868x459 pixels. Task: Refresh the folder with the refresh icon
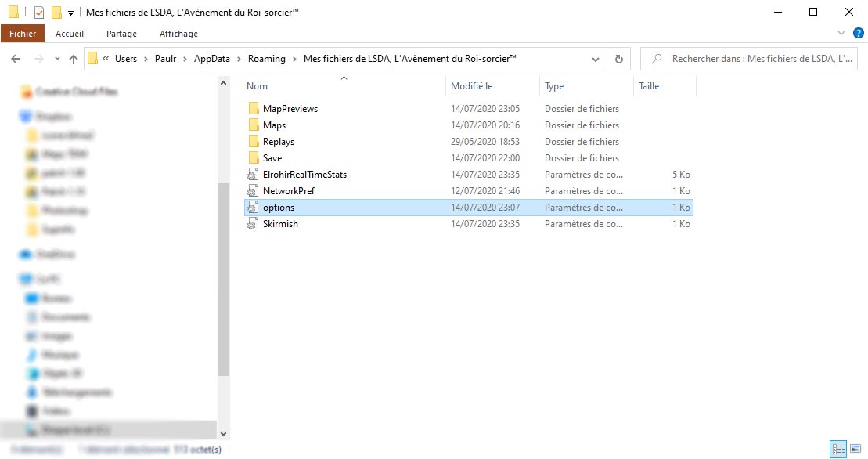[x=619, y=59]
